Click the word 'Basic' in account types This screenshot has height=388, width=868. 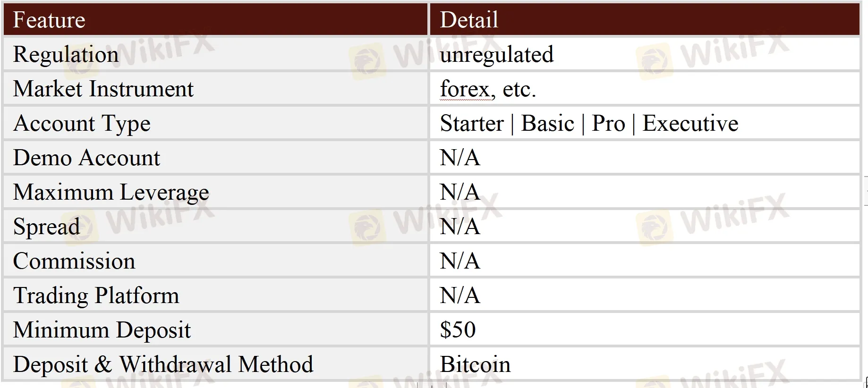(547, 123)
